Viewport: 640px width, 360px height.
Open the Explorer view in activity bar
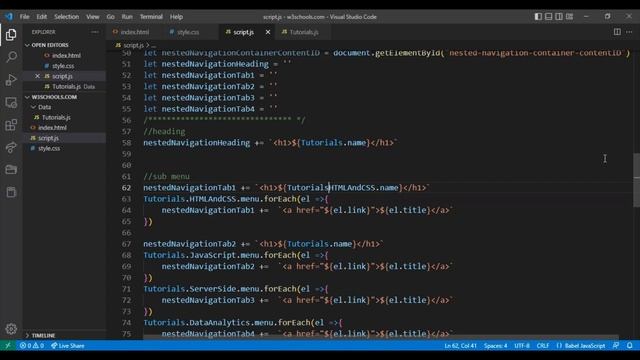[x=11, y=35]
